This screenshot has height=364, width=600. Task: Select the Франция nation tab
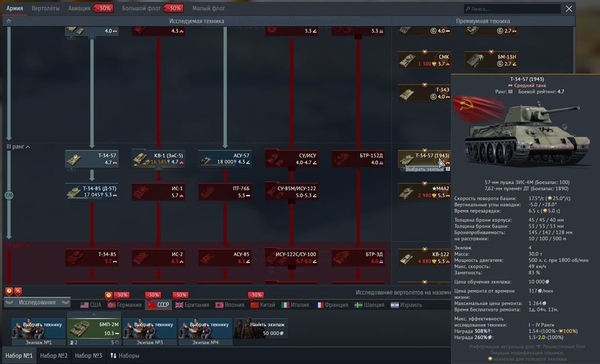(332, 304)
